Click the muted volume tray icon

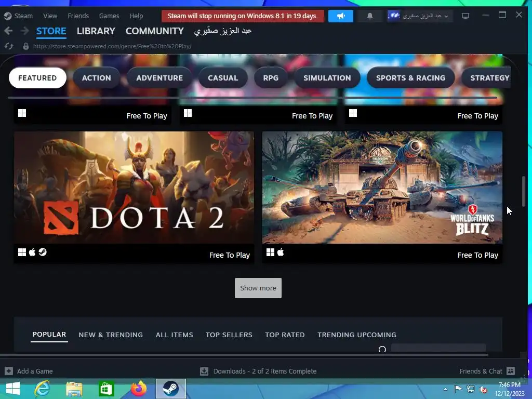tap(483, 389)
